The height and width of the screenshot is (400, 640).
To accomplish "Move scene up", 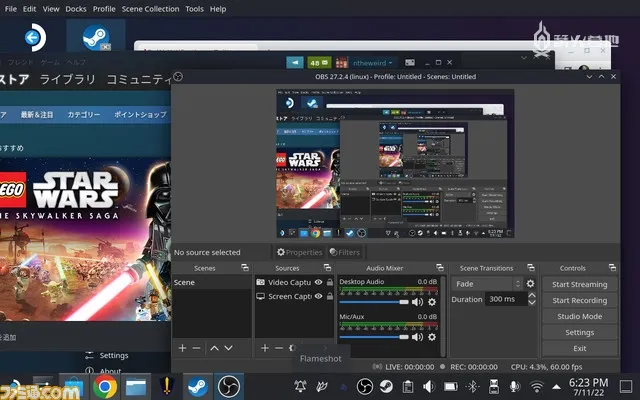I will point(214,348).
